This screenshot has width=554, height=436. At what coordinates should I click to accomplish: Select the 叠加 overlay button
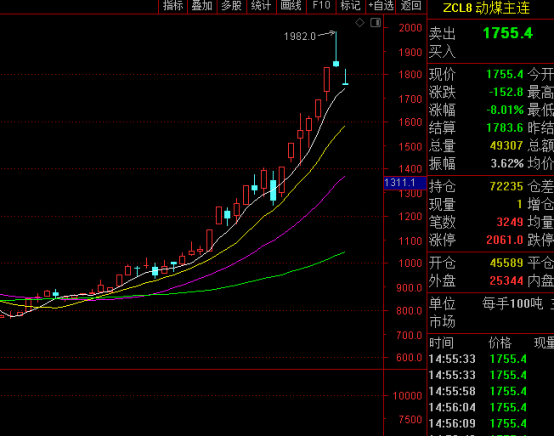(x=202, y=6)
